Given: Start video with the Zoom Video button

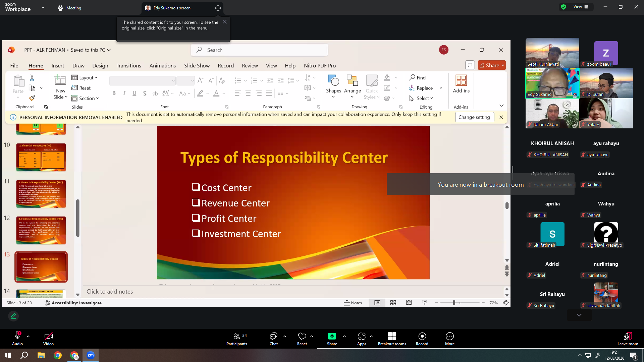Looking at the screenshot, I should point(48,339).
